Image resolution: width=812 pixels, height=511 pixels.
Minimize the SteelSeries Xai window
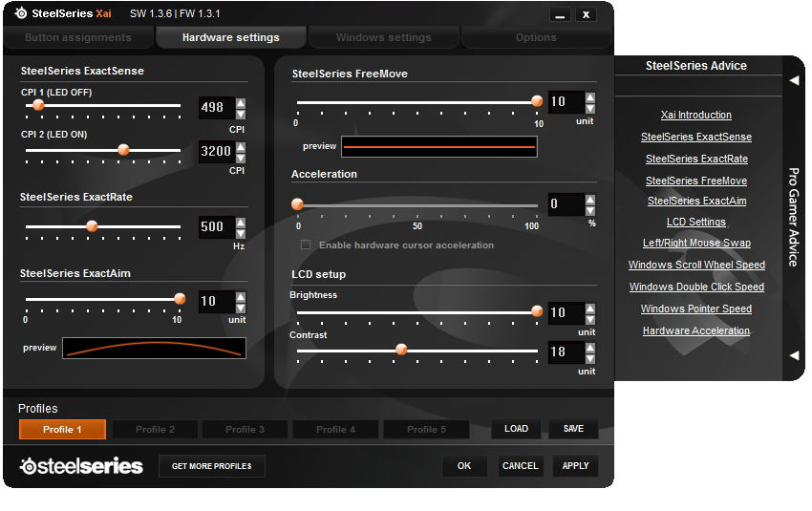pyautogui.click(x=560, y=15)
